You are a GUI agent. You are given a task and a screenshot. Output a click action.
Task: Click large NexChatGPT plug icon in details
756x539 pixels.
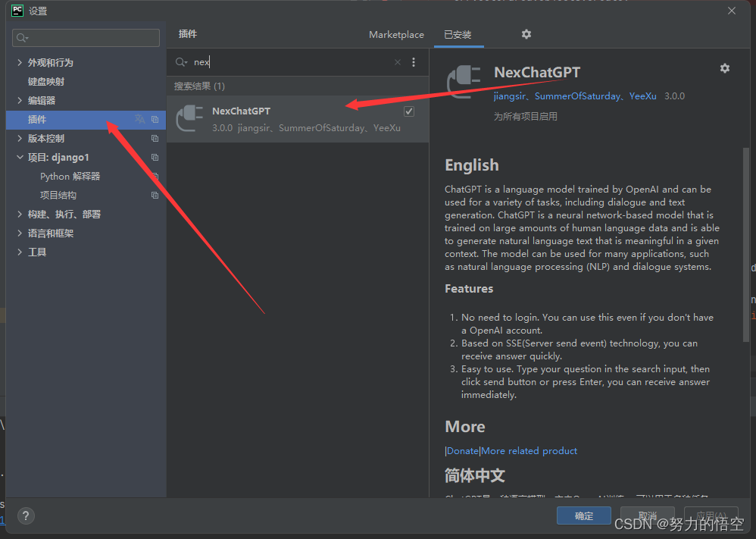[x=464, y=82]
